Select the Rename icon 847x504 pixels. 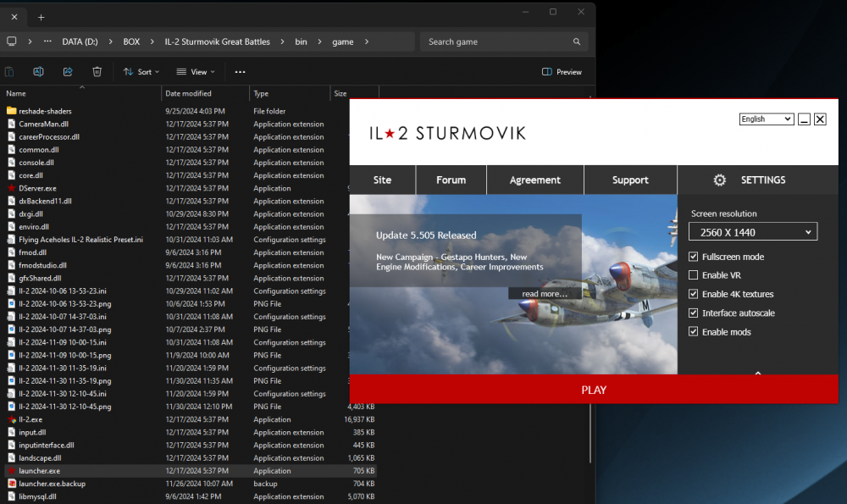click(38, 71)
